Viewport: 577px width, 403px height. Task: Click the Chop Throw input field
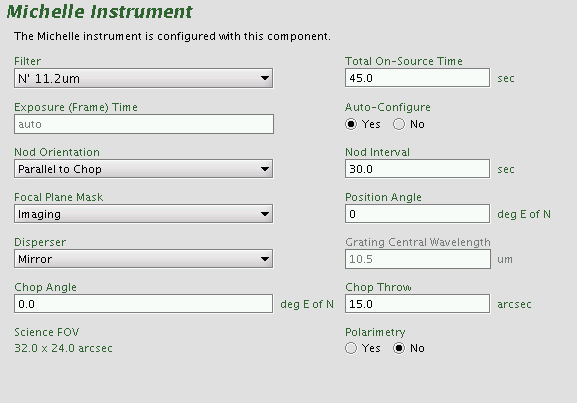[417, 304]
